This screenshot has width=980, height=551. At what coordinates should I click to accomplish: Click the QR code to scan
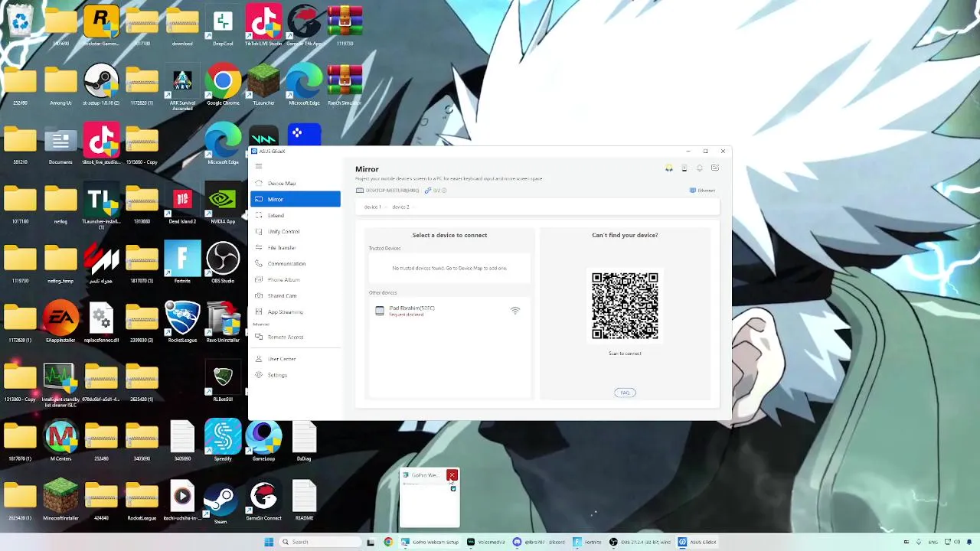[625, 305]
